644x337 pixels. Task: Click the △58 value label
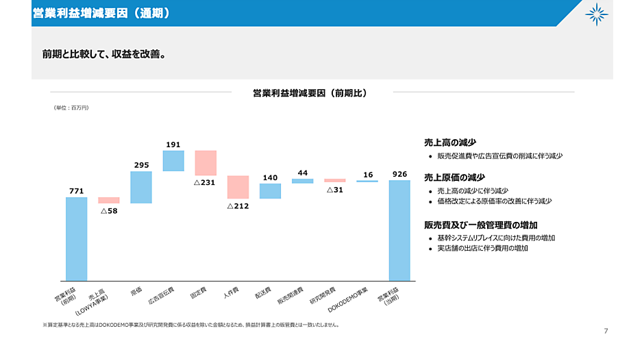click(x=109, y=211)
